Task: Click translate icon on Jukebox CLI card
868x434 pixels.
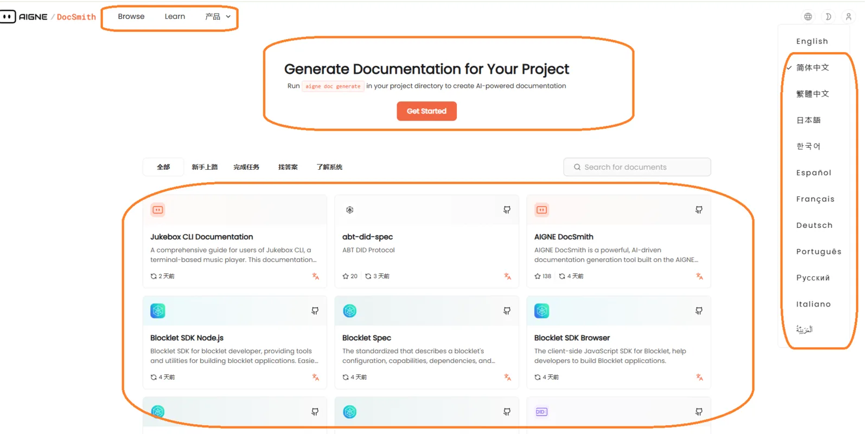Action: [x=316, y=276]
